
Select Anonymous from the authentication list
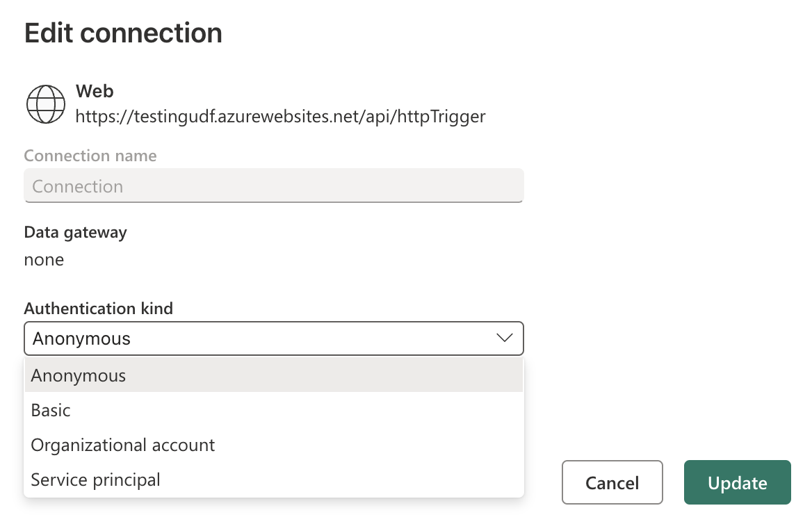(x=78, y=375)
